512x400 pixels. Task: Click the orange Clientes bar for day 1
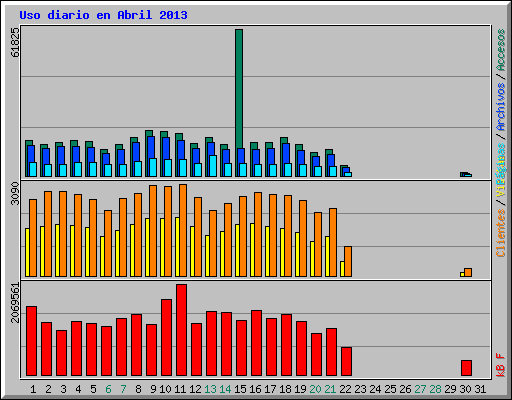click(33, 238)
